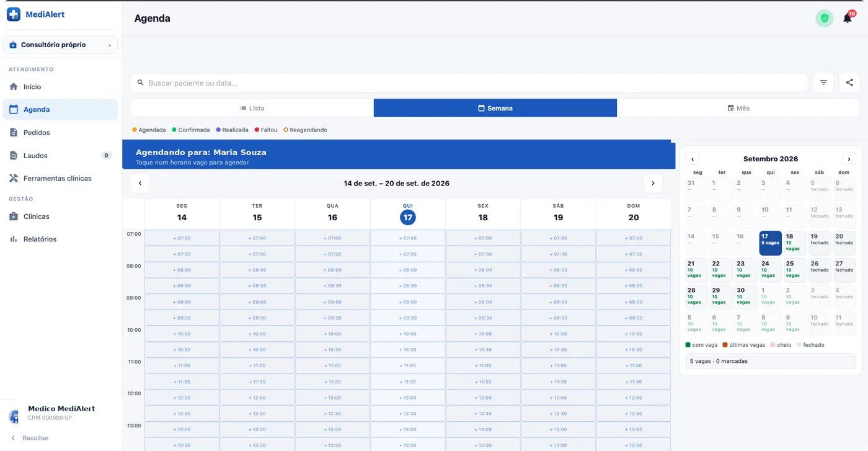Click the red Faltou legend dot
Image resolution: width=868 pixels, height=451 pixels.
tap(257, 130)
